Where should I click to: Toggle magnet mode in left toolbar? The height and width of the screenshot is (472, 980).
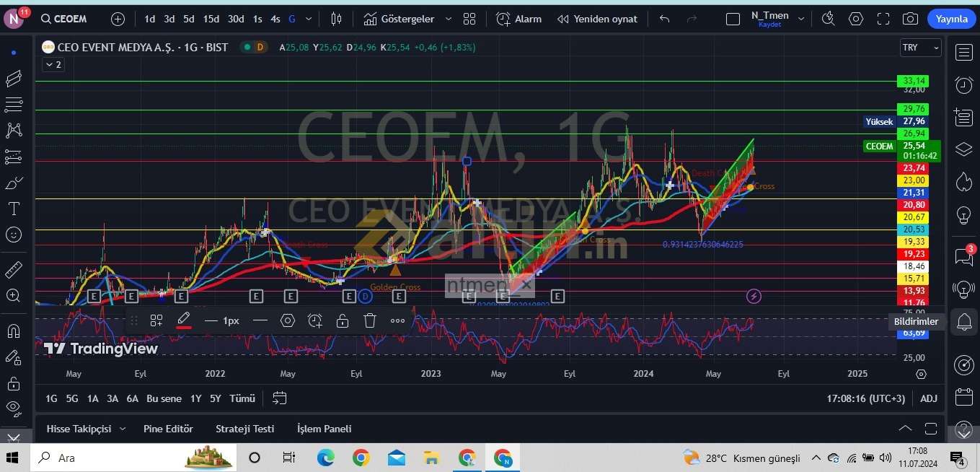[13, 331]
